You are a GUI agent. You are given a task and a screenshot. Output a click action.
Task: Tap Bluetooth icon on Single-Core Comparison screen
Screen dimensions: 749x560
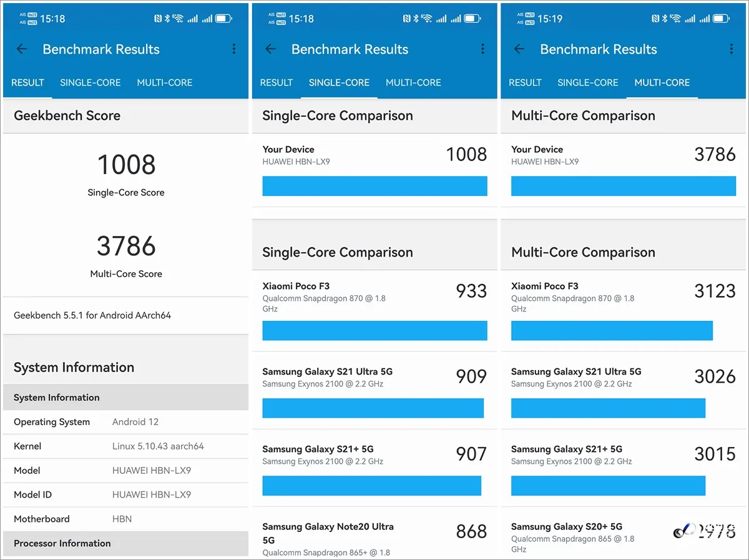(416, 19)
